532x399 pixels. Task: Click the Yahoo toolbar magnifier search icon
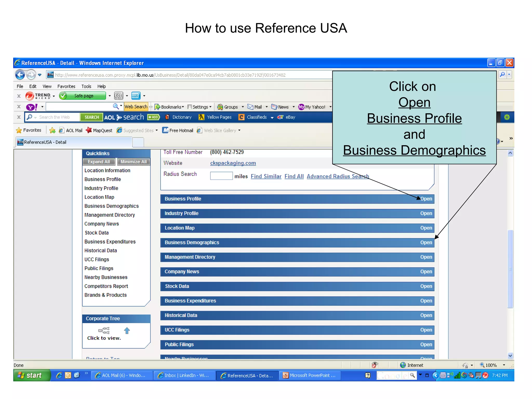pyautogui.click(x=116, y=106)
